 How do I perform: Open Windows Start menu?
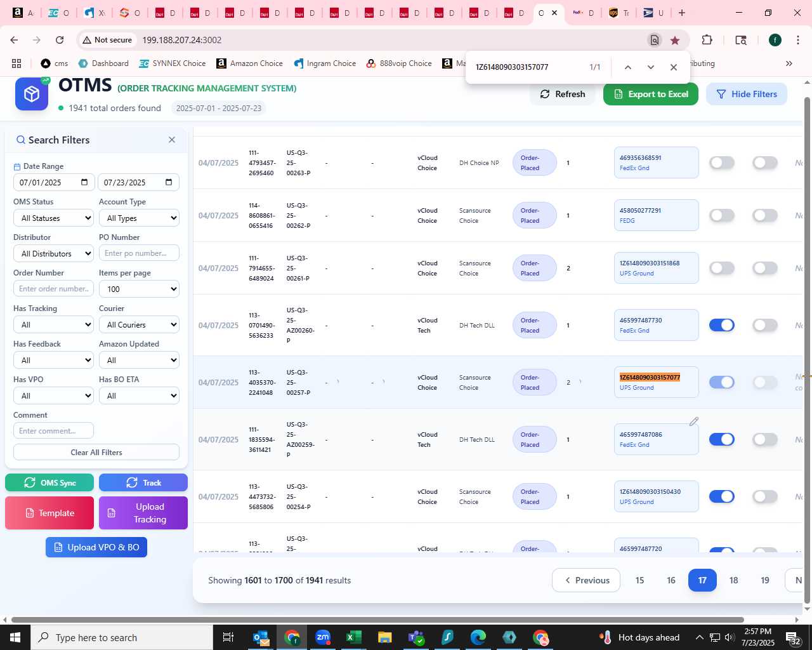tap(15, 637)
